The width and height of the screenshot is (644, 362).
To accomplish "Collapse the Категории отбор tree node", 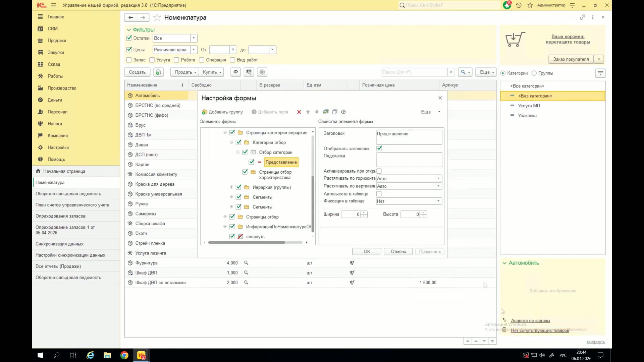I will click(x=231, y=142).
